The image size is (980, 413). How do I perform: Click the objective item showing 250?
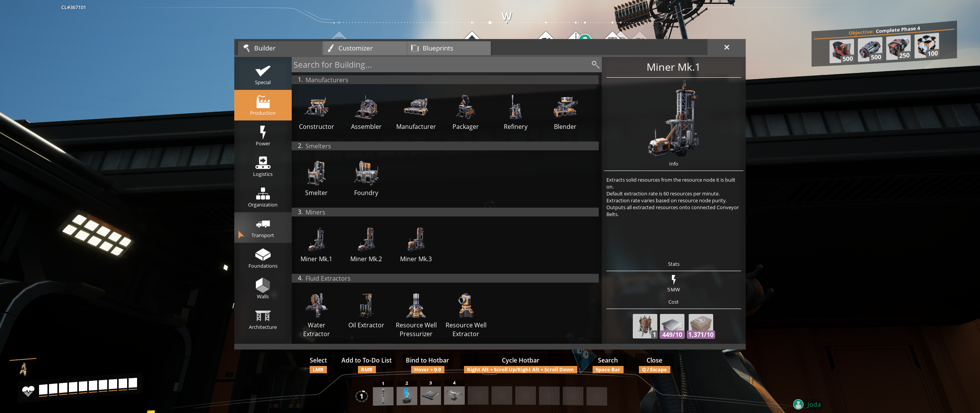(x=898, y=48)
